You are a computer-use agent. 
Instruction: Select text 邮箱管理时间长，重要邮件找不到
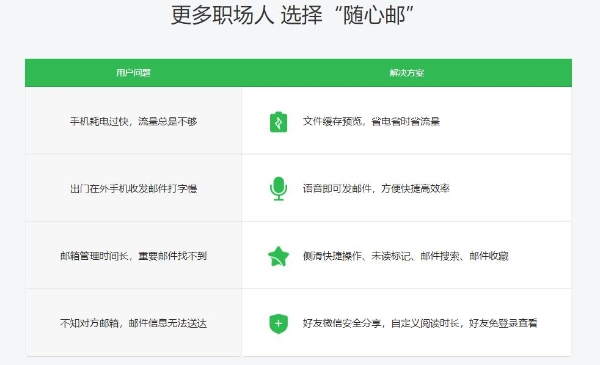(x=133, y=256)
